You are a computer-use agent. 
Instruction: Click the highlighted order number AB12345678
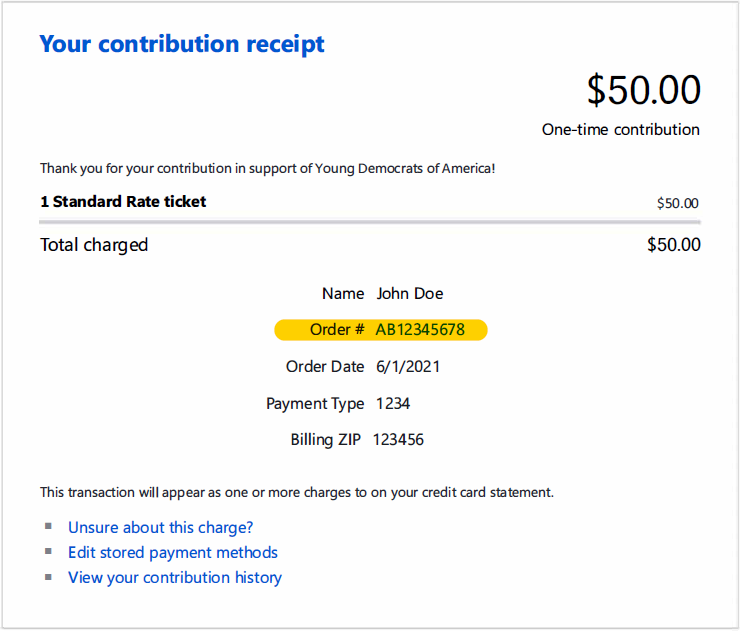pyautogui.click(x=420, y=329)
